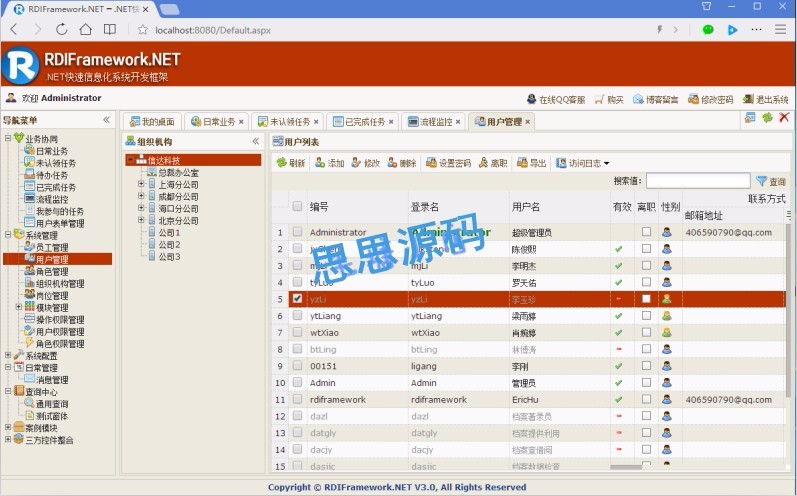Click 刷新 refresh in user list toolbar

coord(291,163)
